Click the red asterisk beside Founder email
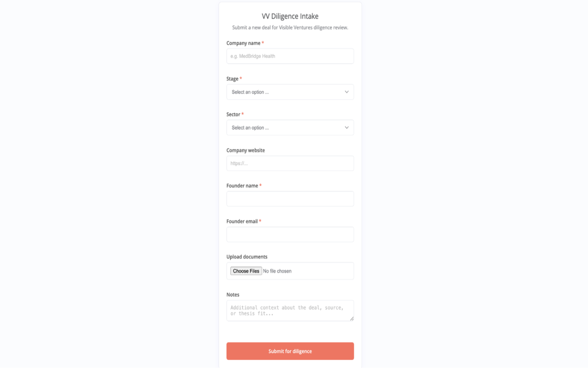Viewport: 588px width, 369px height. [x=260, y=221]
